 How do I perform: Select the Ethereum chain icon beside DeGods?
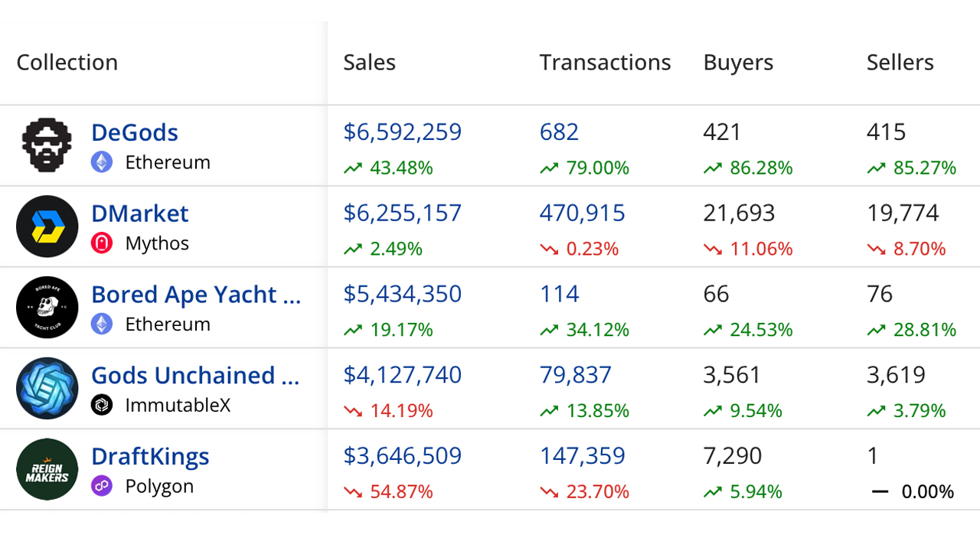(x=101, y=162)
